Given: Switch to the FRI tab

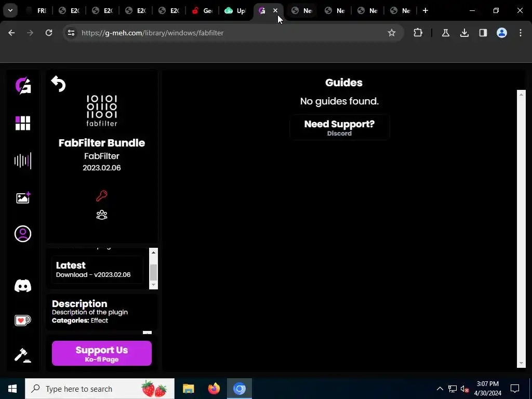Looking at the screenshot, I should [x=37, y=10].
